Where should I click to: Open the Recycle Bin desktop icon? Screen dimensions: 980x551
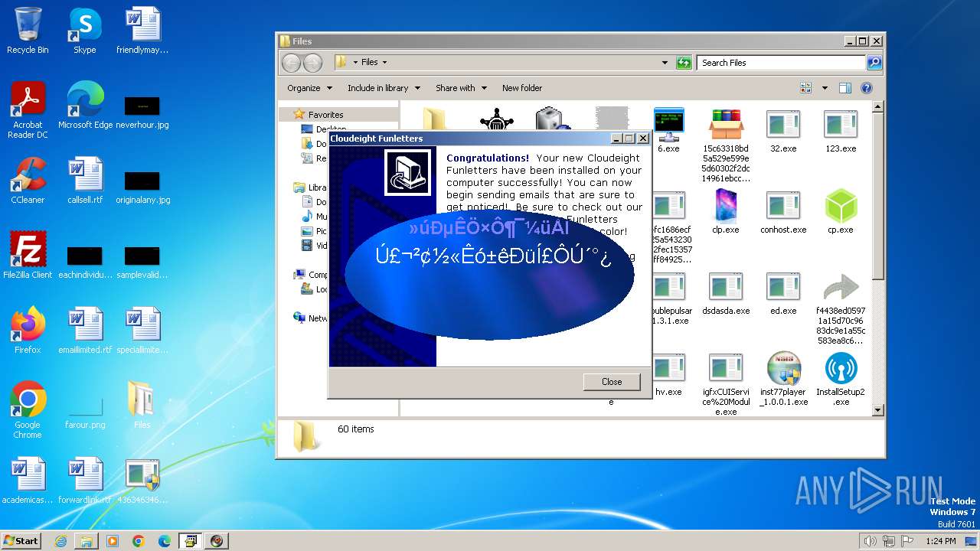tap(28, 31)
